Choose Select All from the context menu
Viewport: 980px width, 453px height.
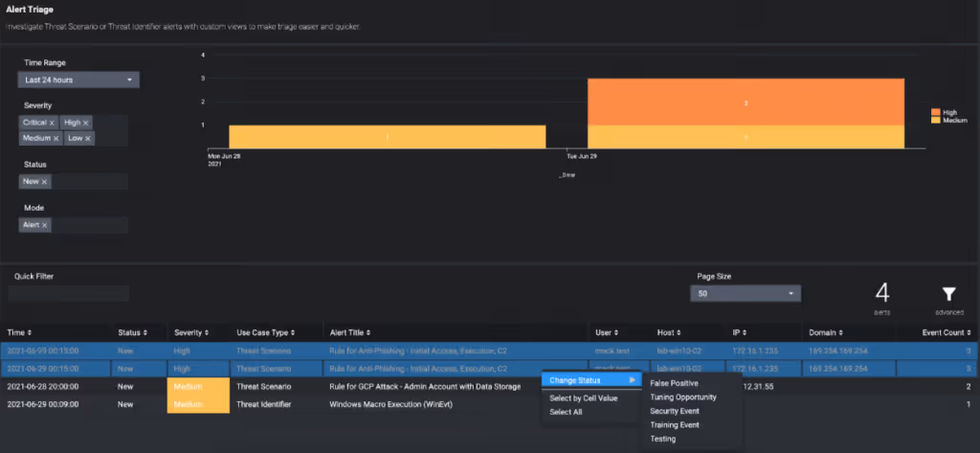click(566, 412)
